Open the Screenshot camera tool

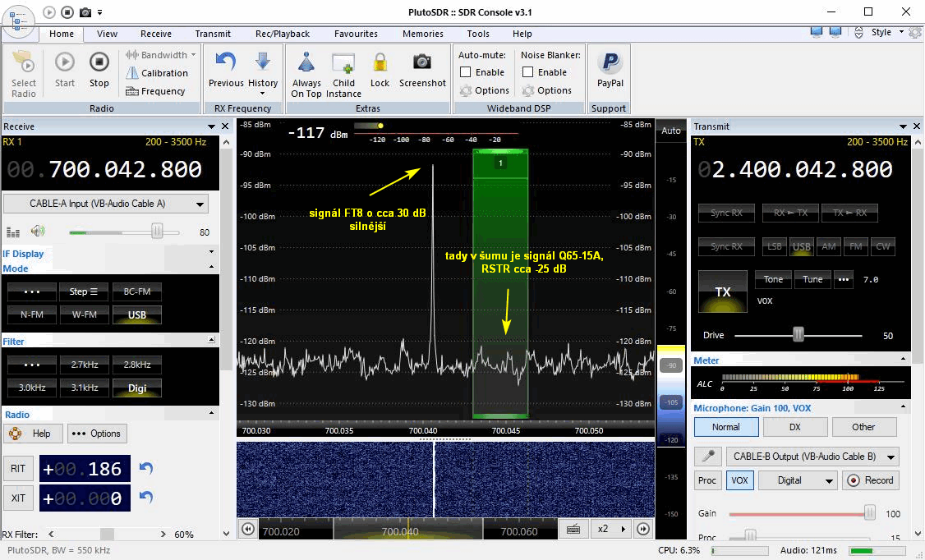coord(422,63)
